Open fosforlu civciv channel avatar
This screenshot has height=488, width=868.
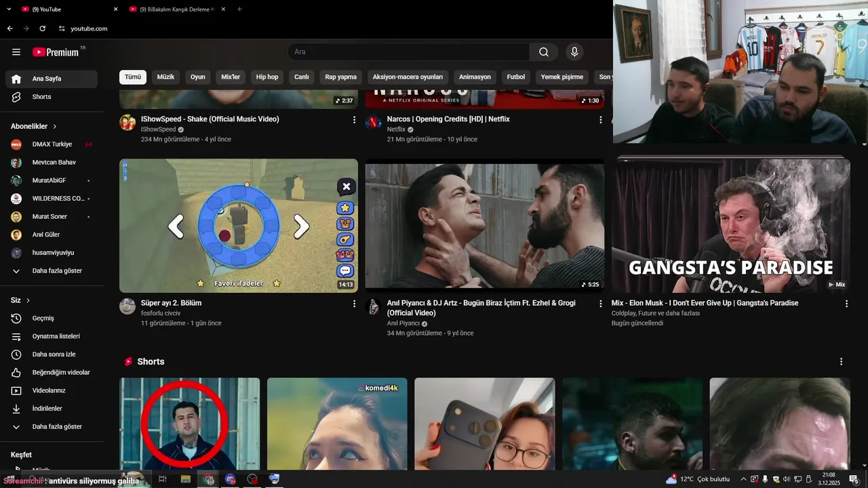point(127,306)
